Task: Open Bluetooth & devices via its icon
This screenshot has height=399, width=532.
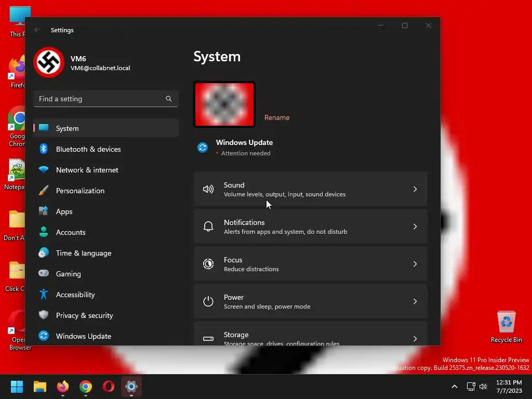Action: pos(44,149)
